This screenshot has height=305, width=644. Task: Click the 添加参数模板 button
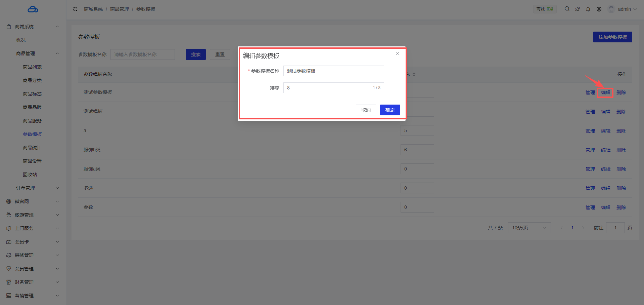point(613,37)
